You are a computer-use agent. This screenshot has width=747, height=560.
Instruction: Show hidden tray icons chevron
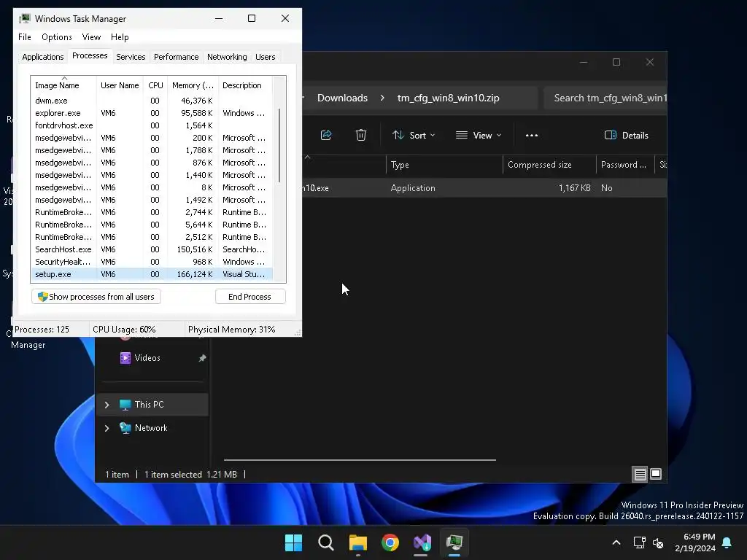616,542
